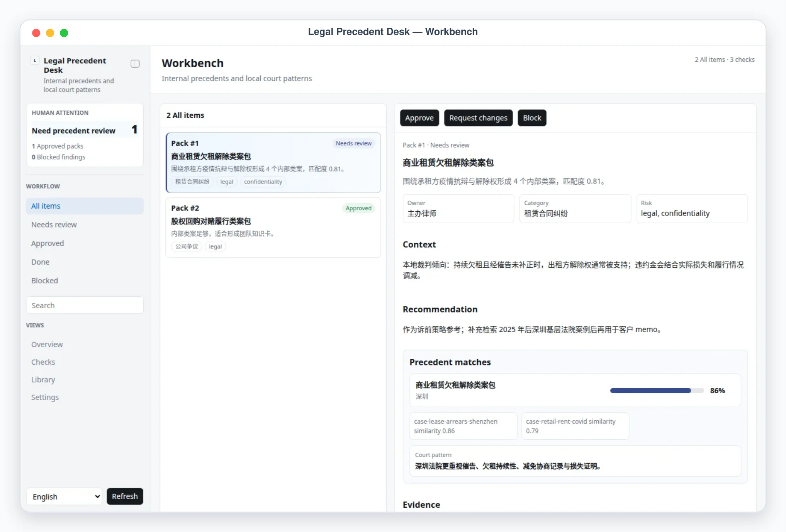The width and height of the screenshot is (786, 532).
Task: Toggle the sidebar collapse icon
Action: coord(135,64)
